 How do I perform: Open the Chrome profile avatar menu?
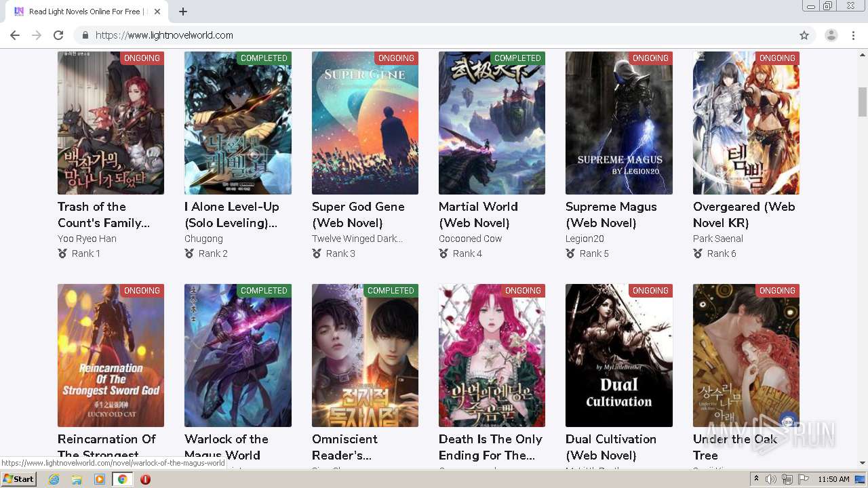[x=831, y=35]
